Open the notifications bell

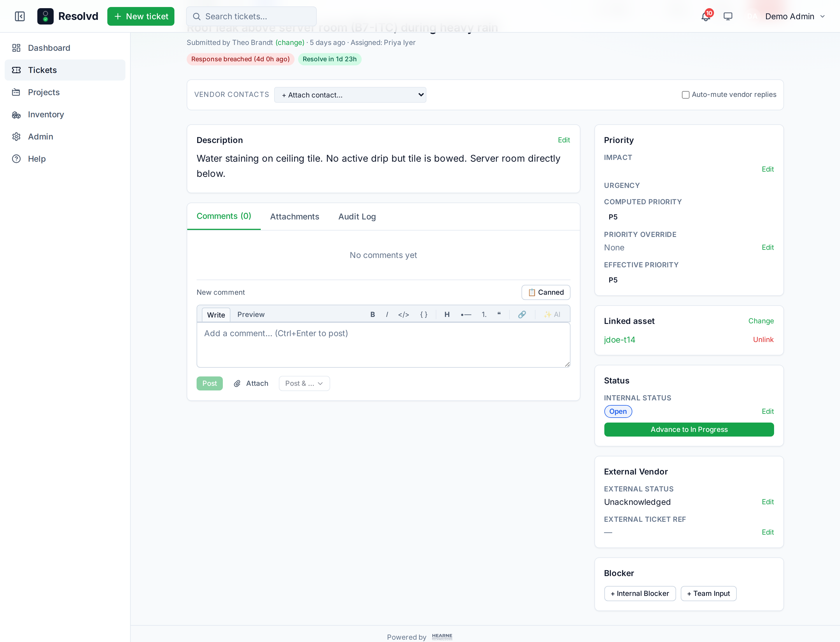706,16
